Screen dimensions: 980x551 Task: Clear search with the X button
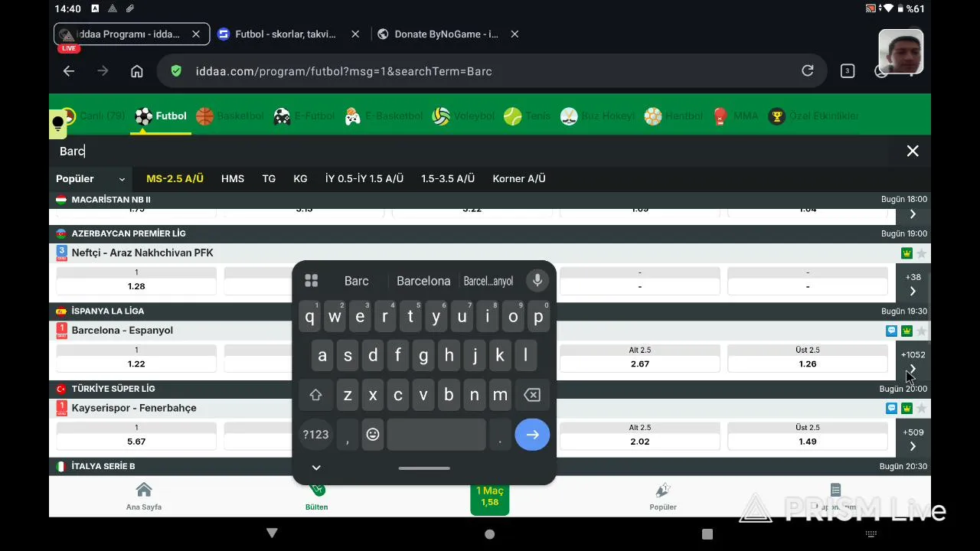click(x=913, y=151)
